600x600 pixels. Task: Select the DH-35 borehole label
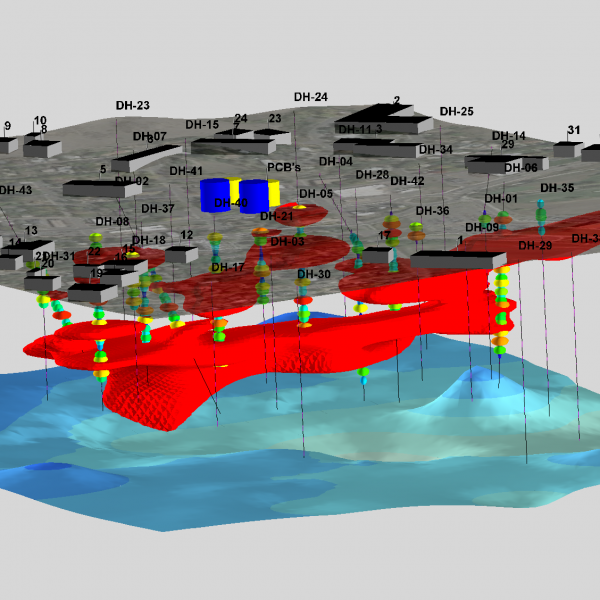tap(557, 187)
